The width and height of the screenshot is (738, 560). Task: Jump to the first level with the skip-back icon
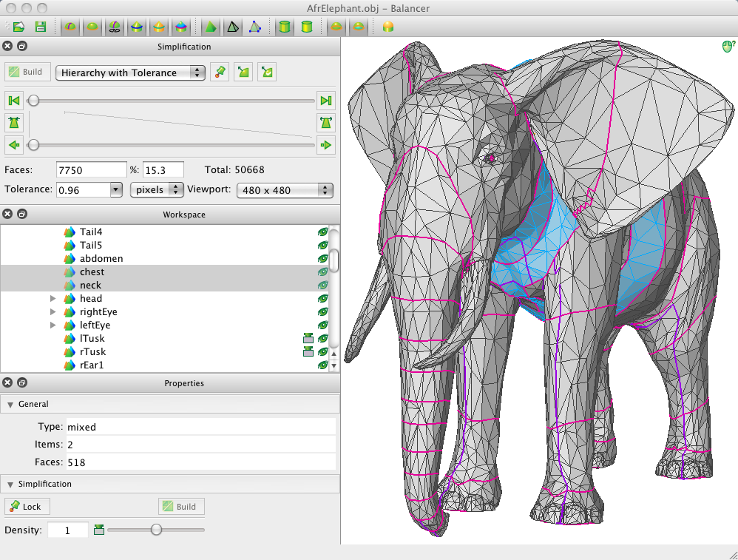pos(14,100)
